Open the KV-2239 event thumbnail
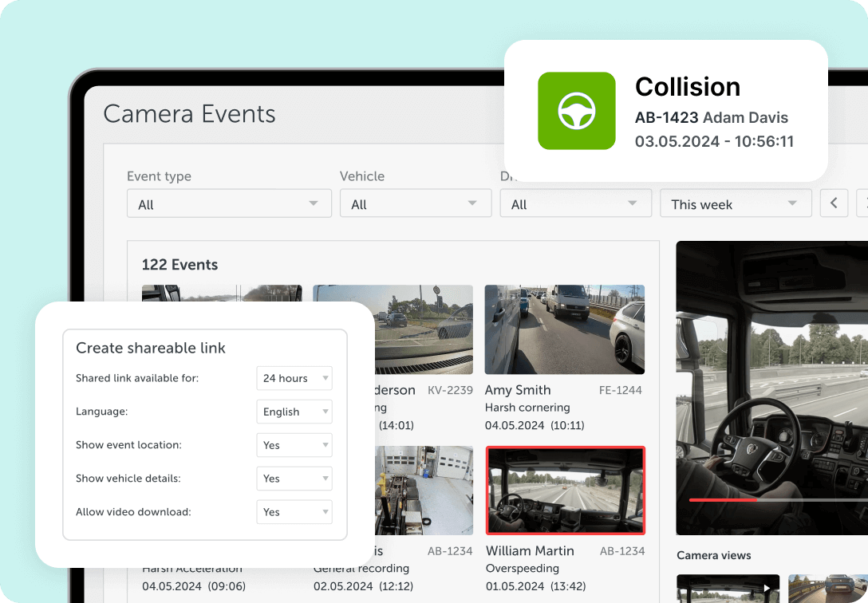This screenshot has height=603, width=868. 424,329
